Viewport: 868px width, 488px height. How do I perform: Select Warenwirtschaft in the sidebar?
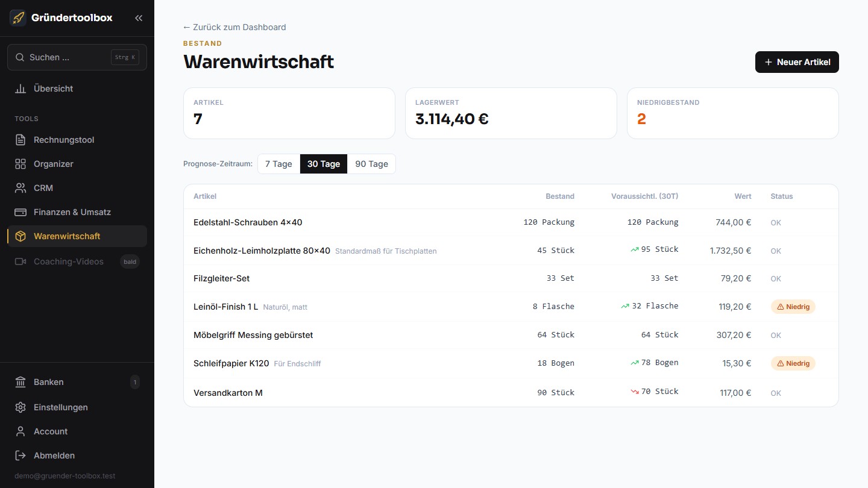(x=77, y=236)
